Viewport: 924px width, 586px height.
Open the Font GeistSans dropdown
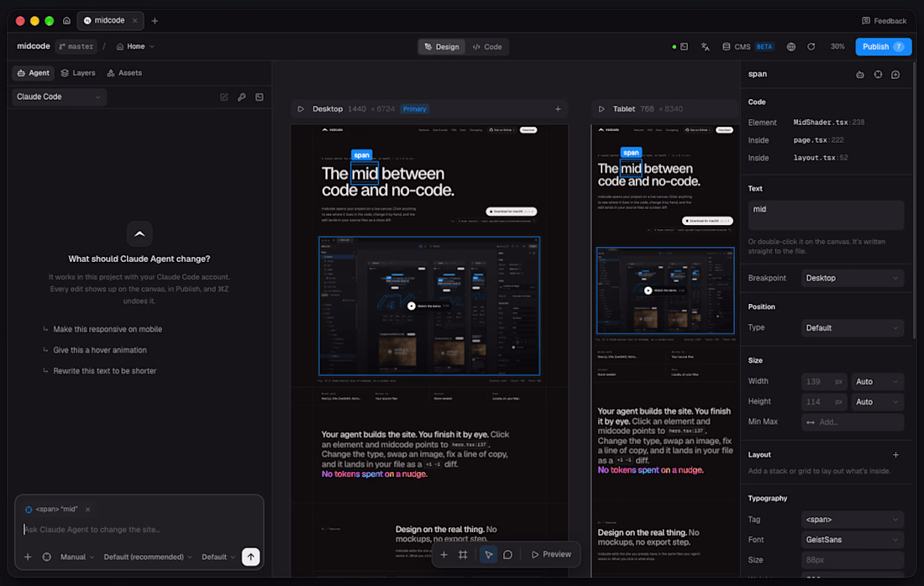click(852, 540)
